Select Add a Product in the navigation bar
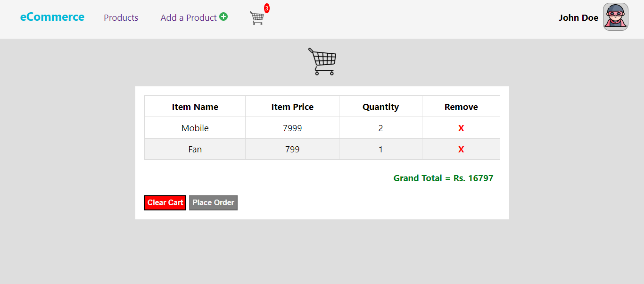Screen dimensions: 644x284 [x=189, y=17]
